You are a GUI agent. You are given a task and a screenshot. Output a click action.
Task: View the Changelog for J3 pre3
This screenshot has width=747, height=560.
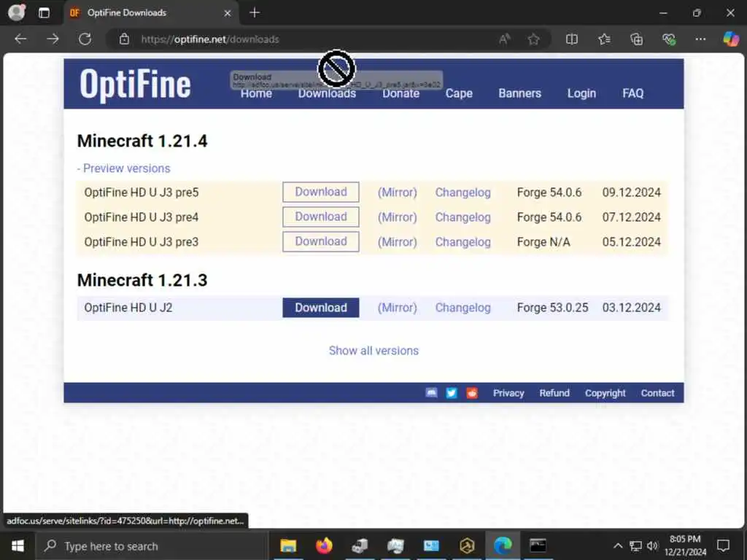click(462, 242)
